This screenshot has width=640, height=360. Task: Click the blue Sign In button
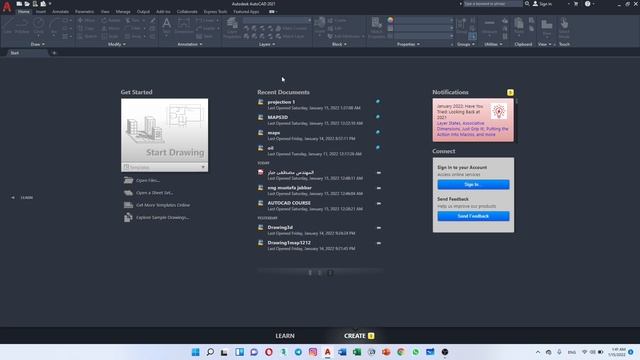pos(473,184)
